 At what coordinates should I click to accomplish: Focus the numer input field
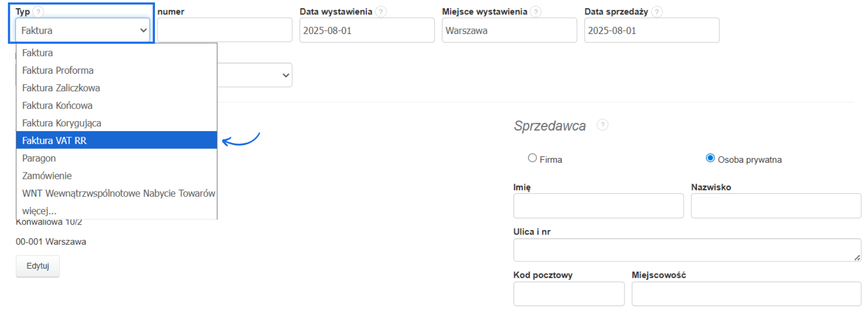[x=225, y=30]
